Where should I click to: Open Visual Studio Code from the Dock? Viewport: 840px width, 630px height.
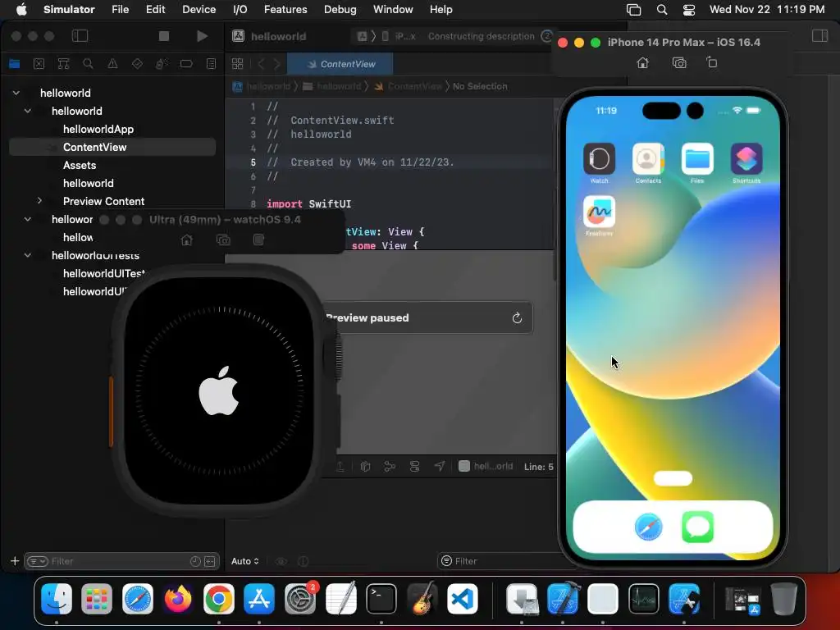click(x=463, y=599)
